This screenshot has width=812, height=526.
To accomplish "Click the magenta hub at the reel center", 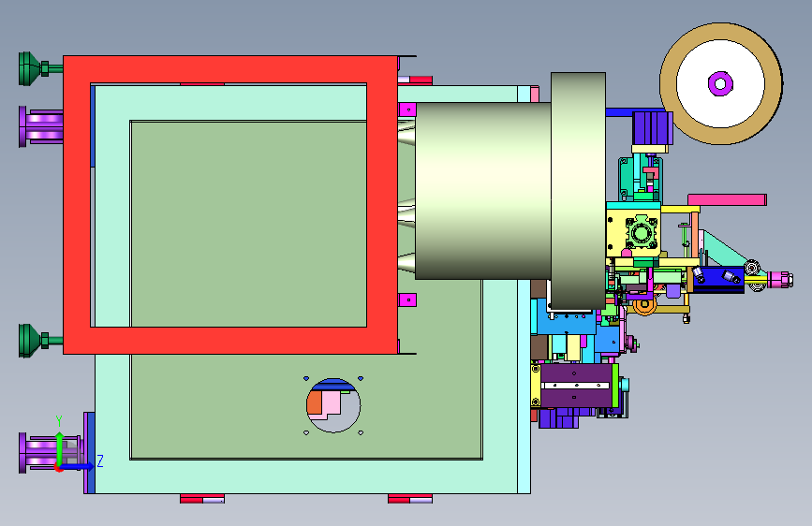I will pyautogui.click(x=720, y=83).
